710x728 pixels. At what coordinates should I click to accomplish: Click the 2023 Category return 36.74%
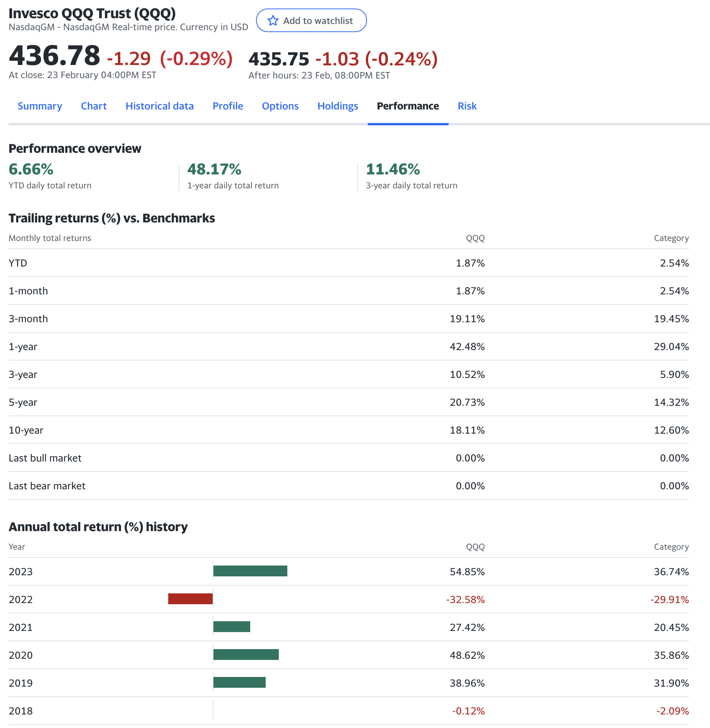(x=671, y=572)
